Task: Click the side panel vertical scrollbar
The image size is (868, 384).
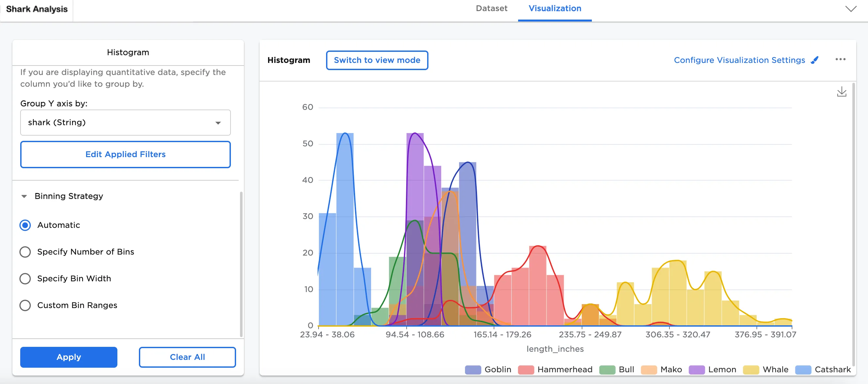Action: click(241, 264)
